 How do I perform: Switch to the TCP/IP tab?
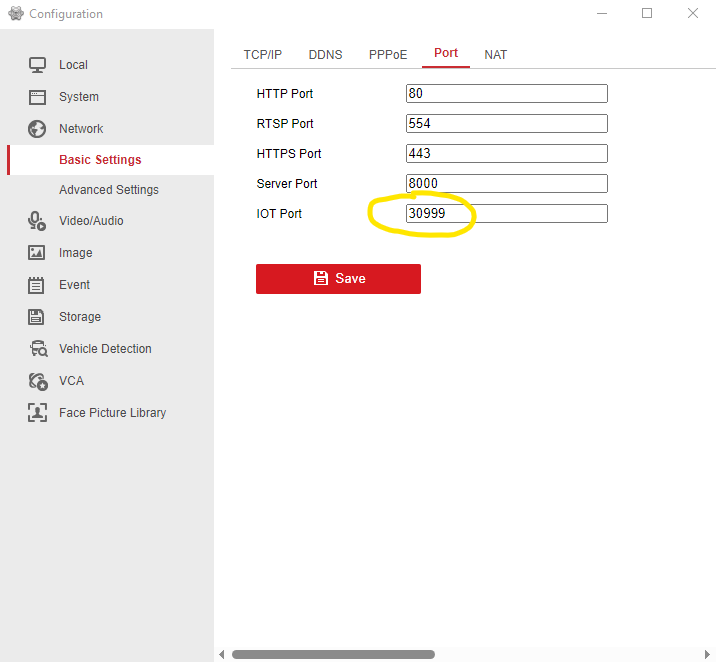coord(263,55)
